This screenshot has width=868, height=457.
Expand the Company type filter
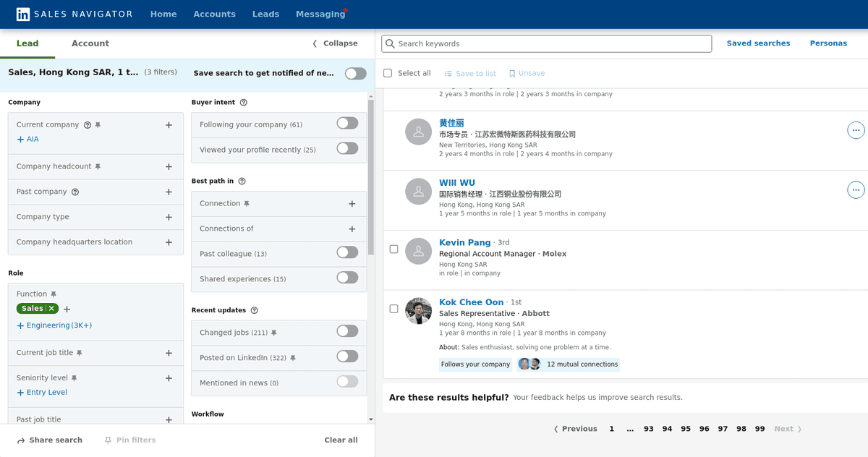pos(169,218)
